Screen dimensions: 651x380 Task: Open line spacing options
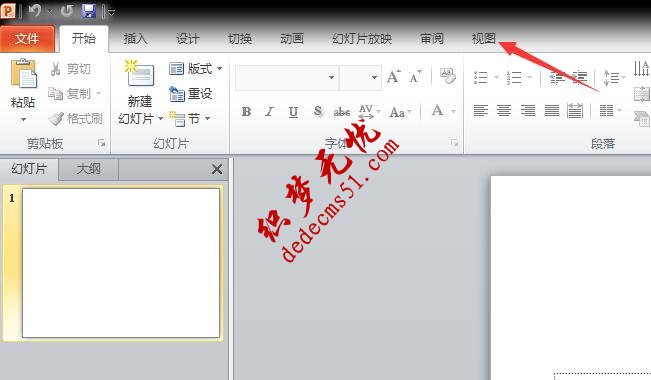click(614, 77)
